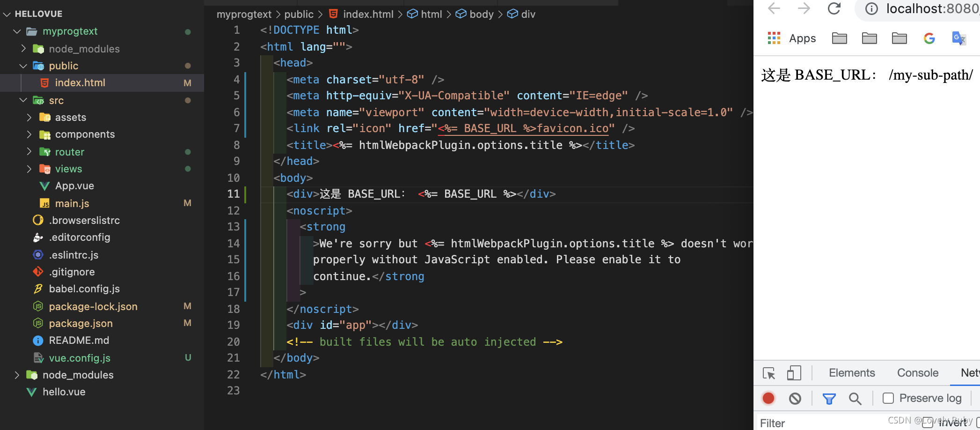
Task: Open index.html in the explorer
Action: click(102, 83)
